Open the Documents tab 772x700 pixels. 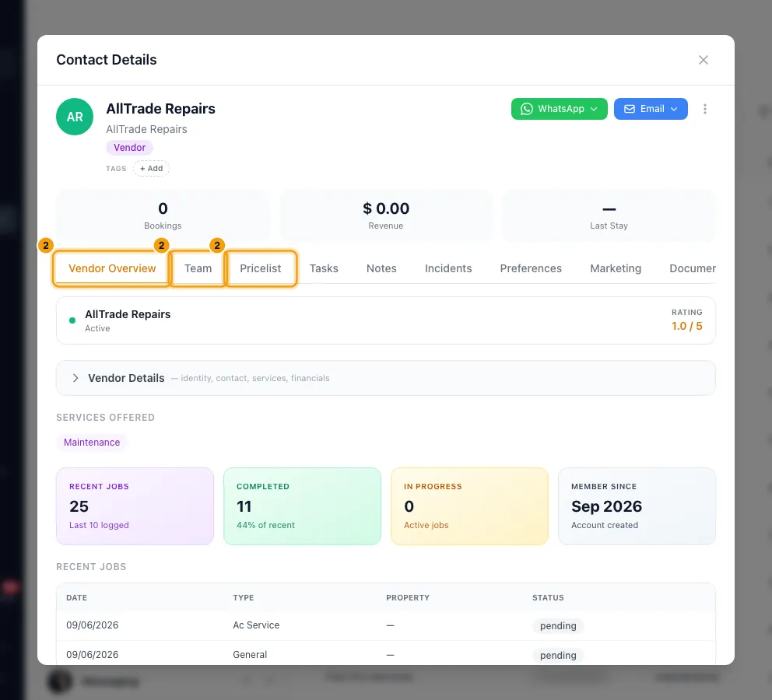(693, 268)
